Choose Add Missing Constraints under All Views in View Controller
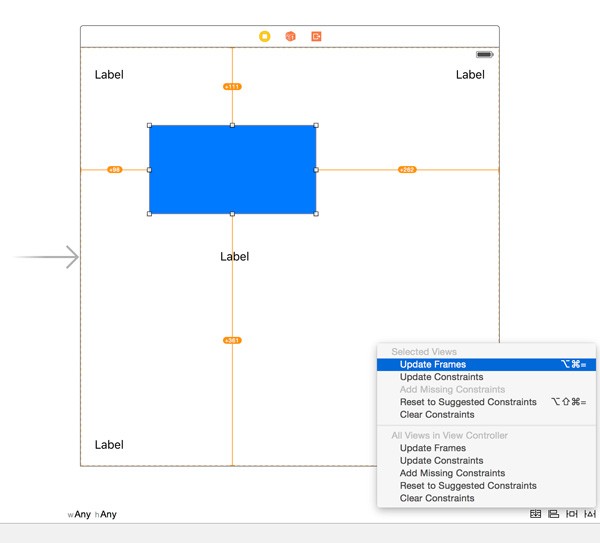The height and width of the screenshot is (543, 600). (x=486, y=473)
